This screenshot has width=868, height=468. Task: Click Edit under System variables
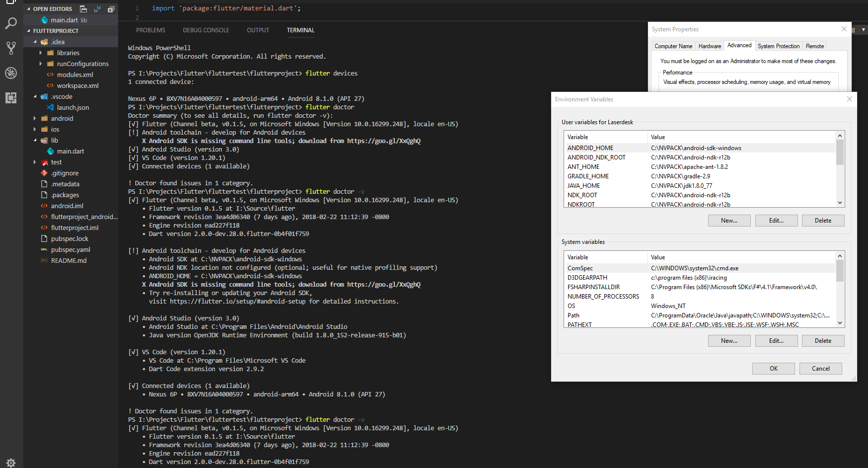776,341
